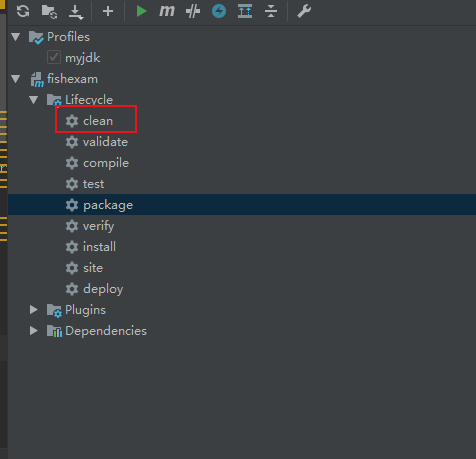Viewport: 476px width, 459px height.
Task: Reimport all Maven projects
Action: click(23, 11)
